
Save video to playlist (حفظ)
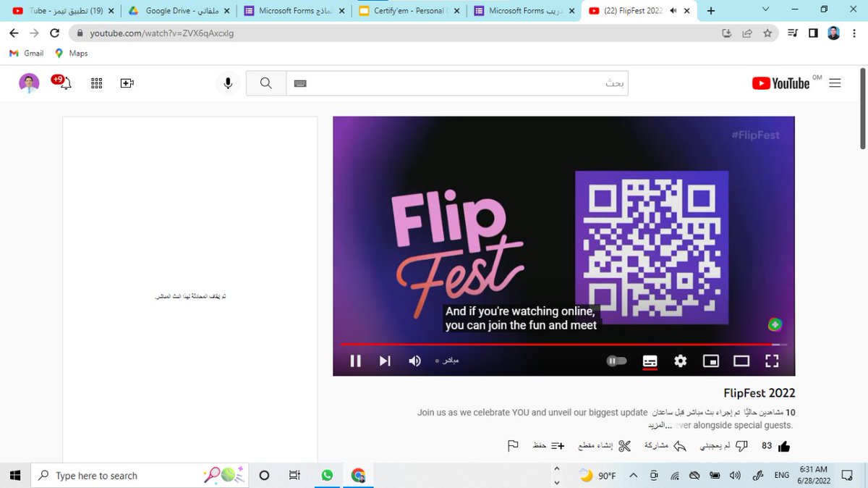pos(548,446)
